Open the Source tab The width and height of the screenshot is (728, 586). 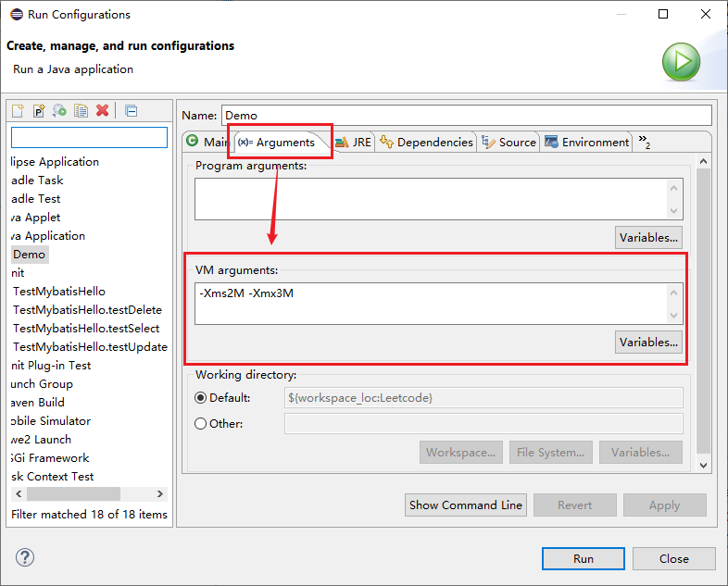508,142
